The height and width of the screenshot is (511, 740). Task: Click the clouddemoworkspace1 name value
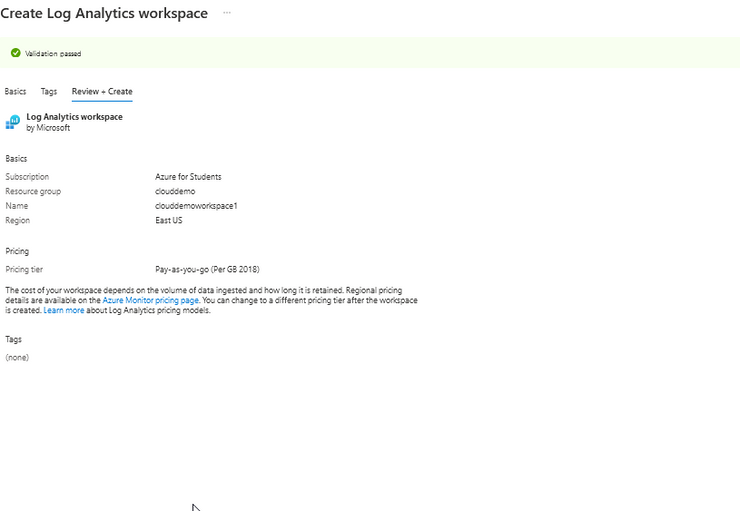click(196, 206)
